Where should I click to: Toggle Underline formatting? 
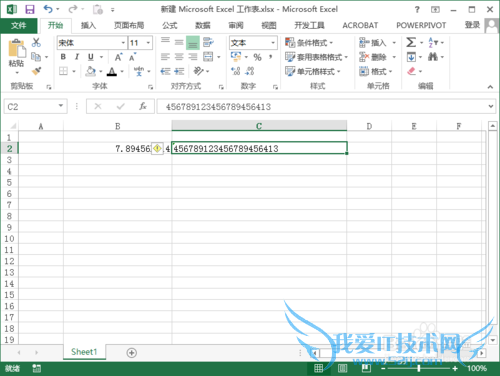91,57
